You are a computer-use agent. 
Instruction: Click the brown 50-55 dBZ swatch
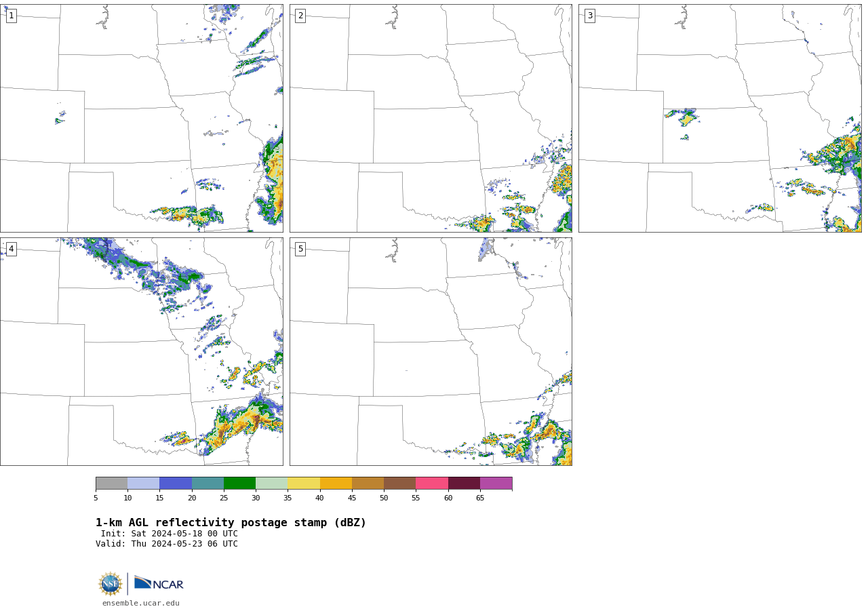pos(399,484)
